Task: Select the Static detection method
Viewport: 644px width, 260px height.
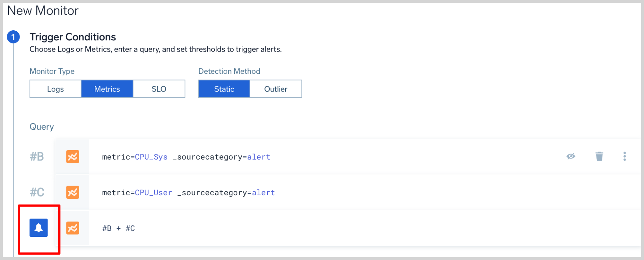Action: click(x=224, y=89)
